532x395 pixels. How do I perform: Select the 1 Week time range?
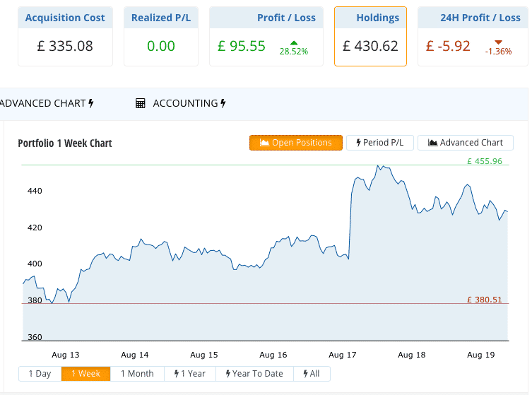[x=85, y=374]
